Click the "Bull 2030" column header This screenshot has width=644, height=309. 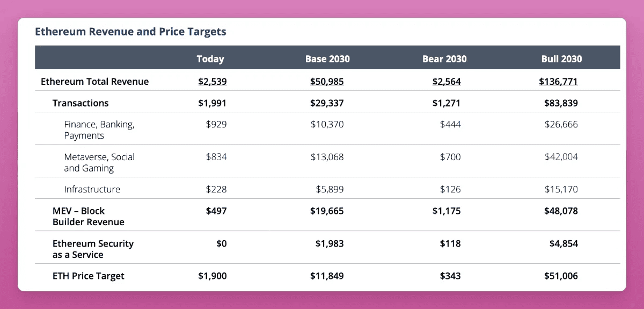click(x=561, y=59)
